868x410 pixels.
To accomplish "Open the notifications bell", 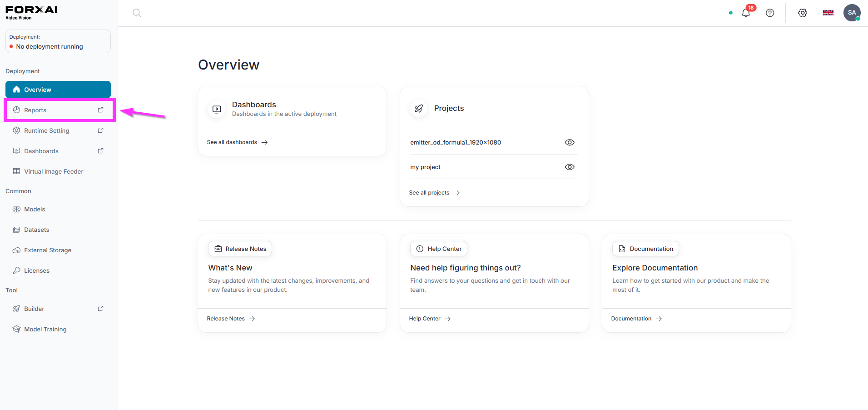I will coord(746,13).
